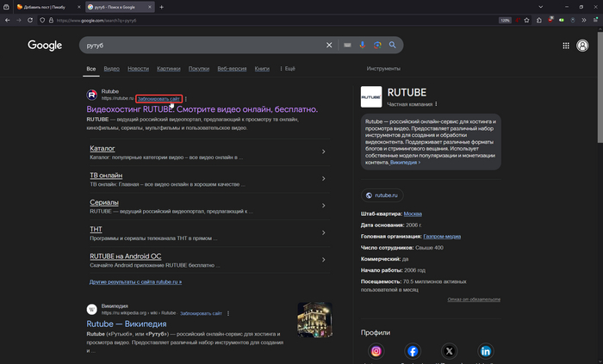Viewport: 603px width, 364px height.
Task: View site security padlock info
Action: 51,21
